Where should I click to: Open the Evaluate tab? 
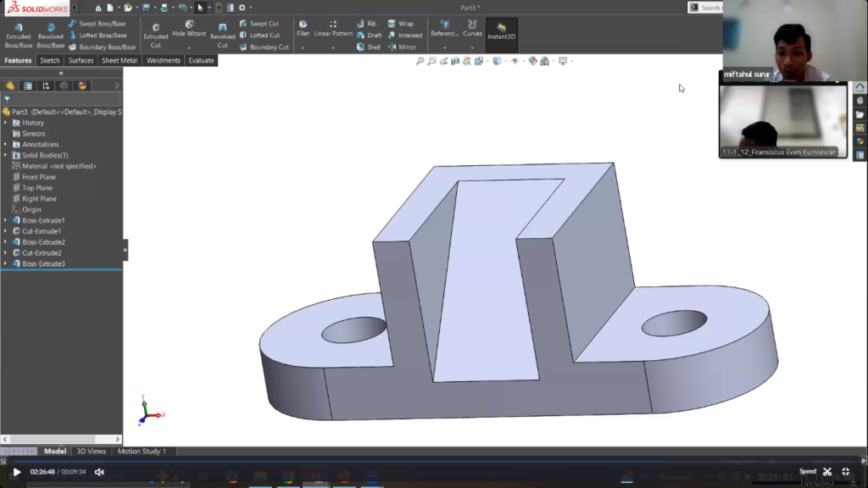pyautogui.click(x=201, y=61)
